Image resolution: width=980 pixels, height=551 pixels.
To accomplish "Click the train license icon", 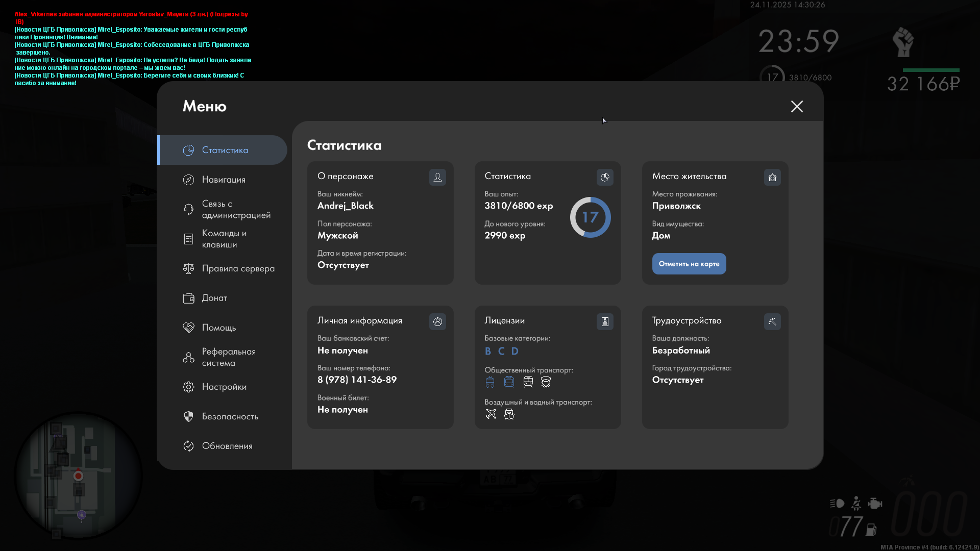I will tap(528, 382).
